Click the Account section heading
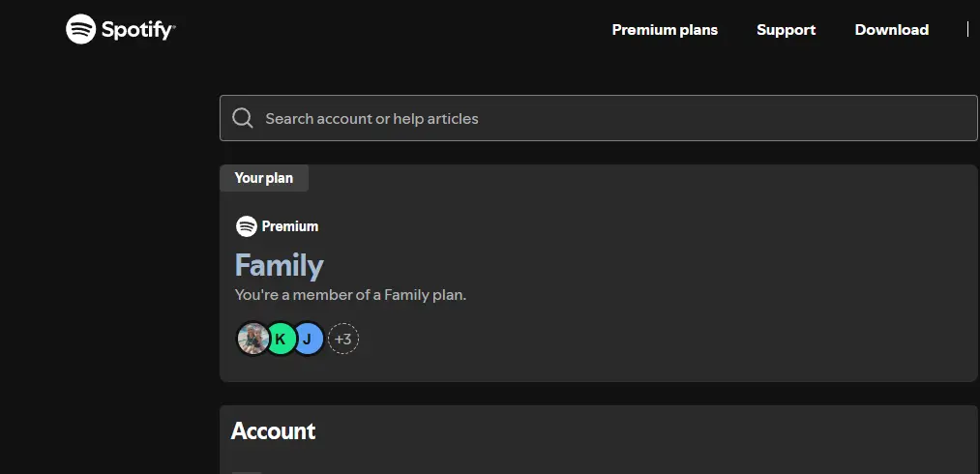 pyautogui.click(x=273, y=430)
